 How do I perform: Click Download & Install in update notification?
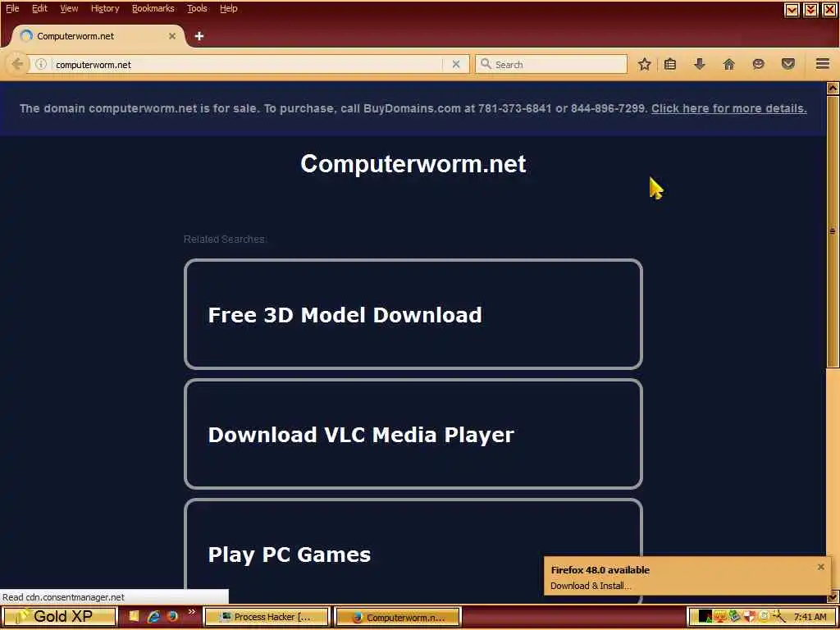point(591,586)
